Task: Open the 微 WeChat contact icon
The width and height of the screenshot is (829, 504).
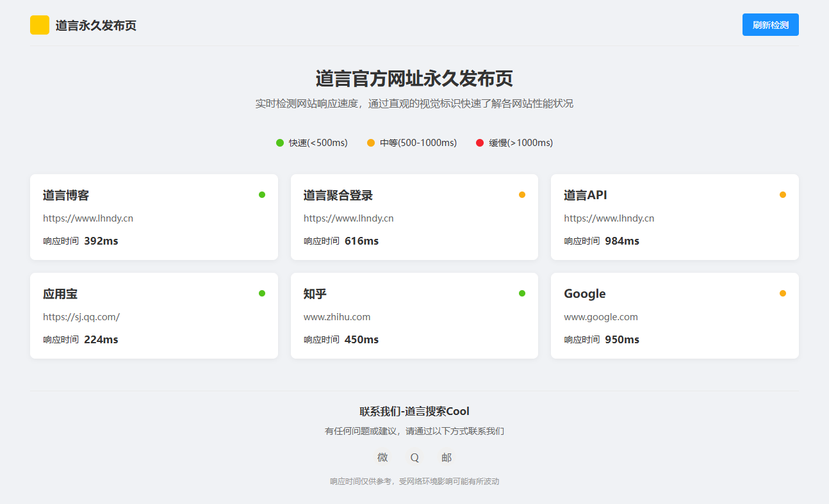Action: click(382, 457)
